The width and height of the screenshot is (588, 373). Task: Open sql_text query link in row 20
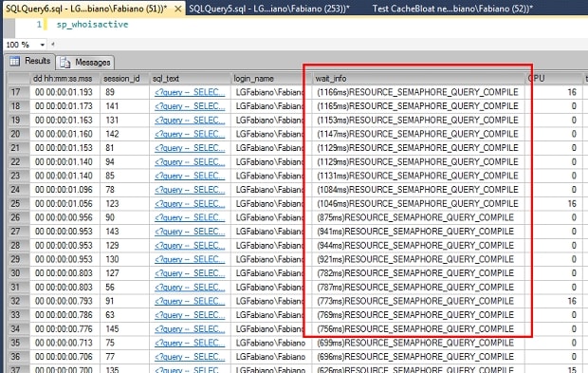click(x=190, y=134)
